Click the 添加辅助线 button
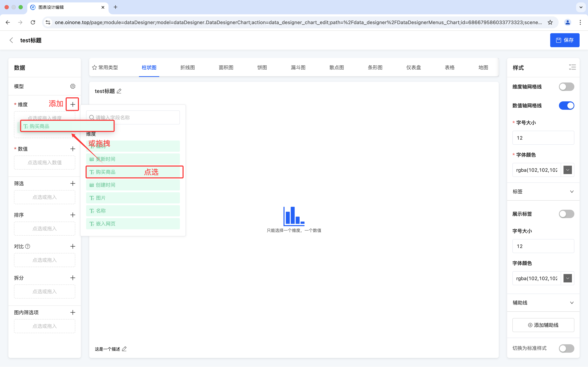The width and height of the screenshot is (588, 367). [x=543, y=325]
